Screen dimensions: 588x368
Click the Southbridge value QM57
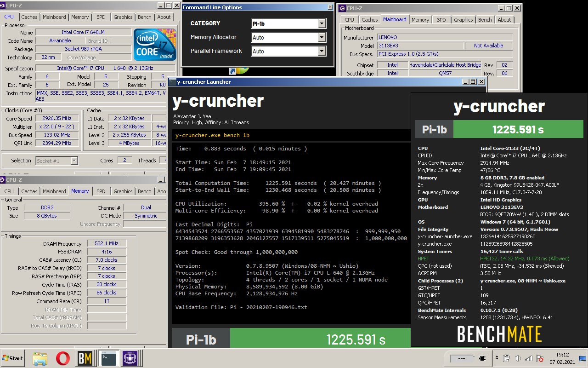click(445, 74)
